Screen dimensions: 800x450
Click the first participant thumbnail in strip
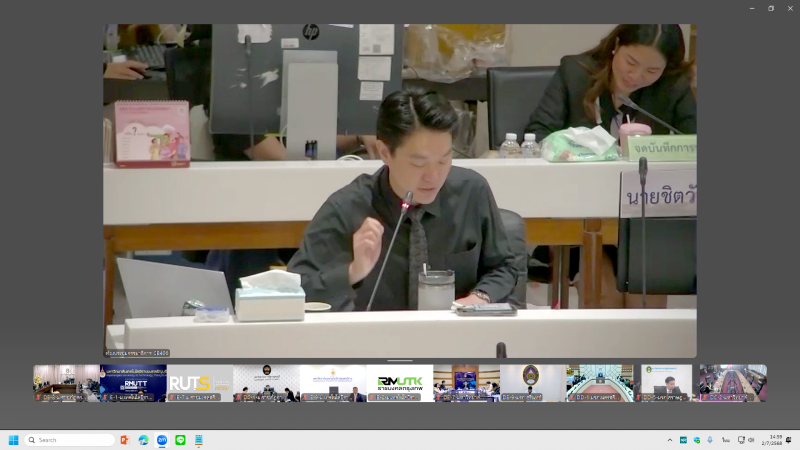click(x=66, y=383)
